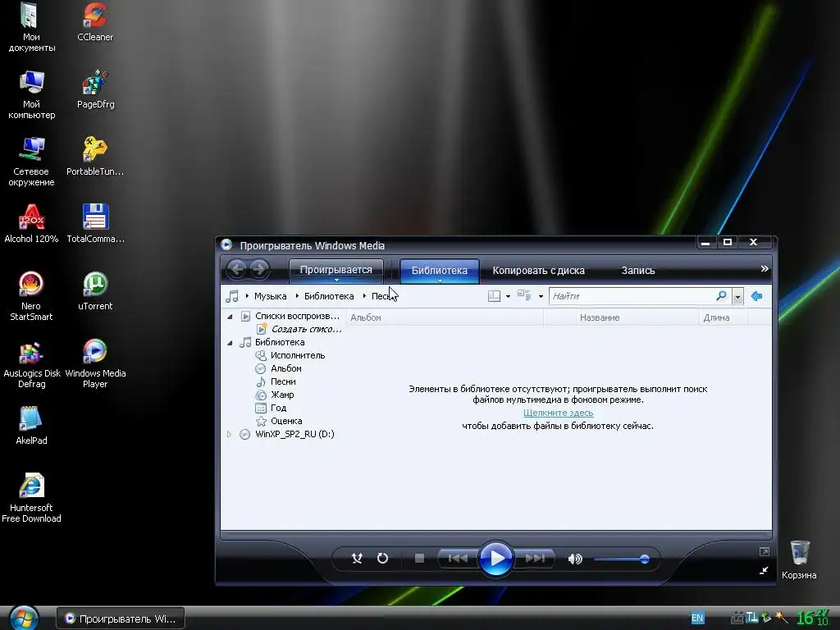
Task: Open view options dropdown arrow
Action: (541, 297)
